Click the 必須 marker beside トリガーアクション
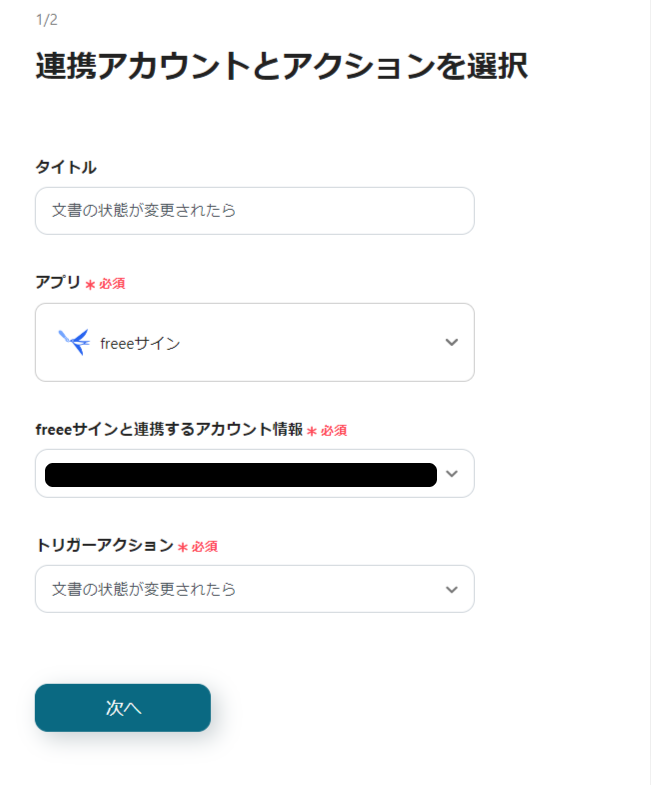 pyautogui.click(x=205, y=547)
